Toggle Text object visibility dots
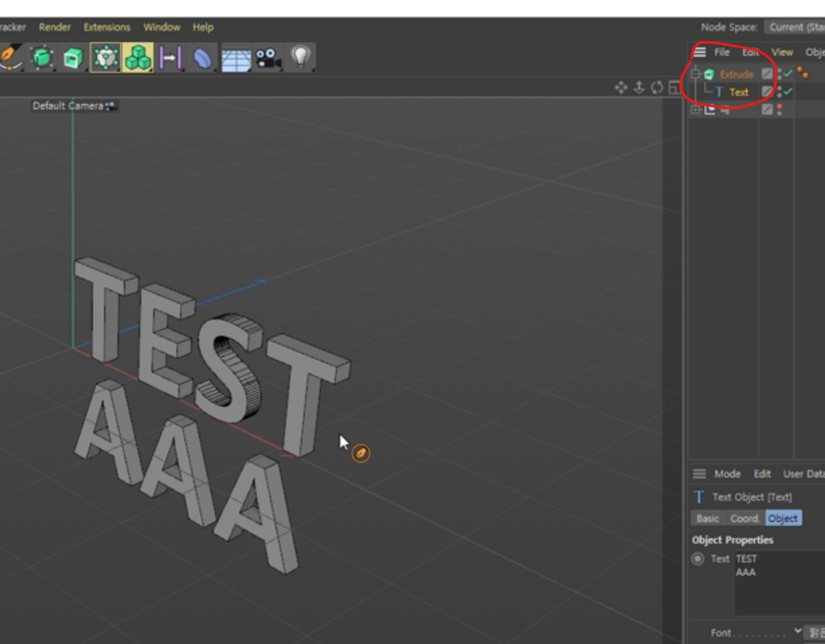825x644 pixels. 779,92
